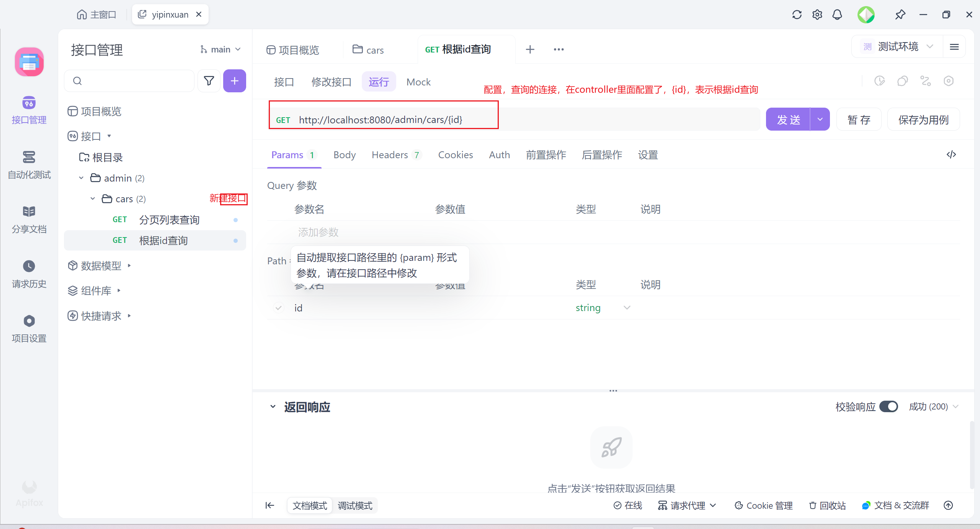This screenshot has width=980, height=529.
Task: Click the 发送 send button
Action: pos(788,120)
